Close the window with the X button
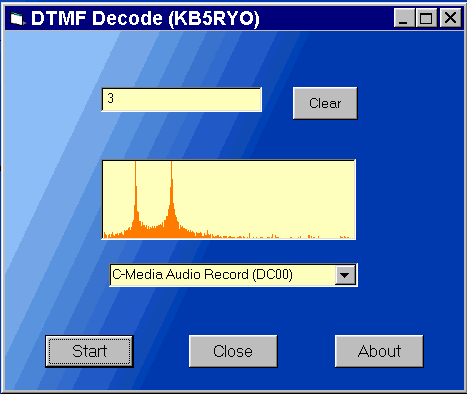Image resolution: width=467 pixels, height=394 pixels. click(x=451, y=18)
